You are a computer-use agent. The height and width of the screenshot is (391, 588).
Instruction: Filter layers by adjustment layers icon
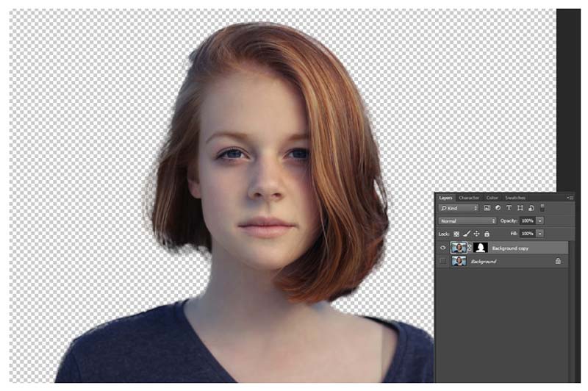pyautogui.click(x=498, y=208)
